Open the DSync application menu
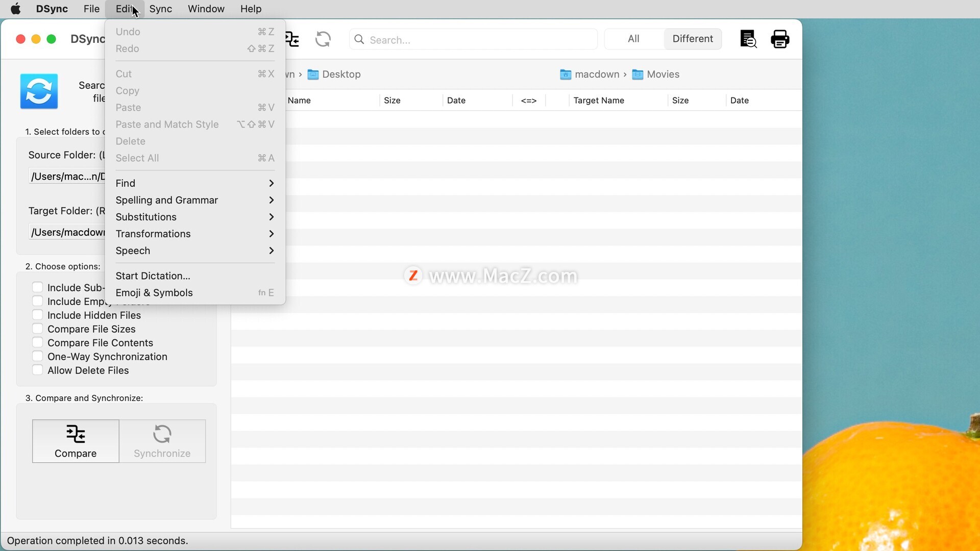Image resolution: width=980 pixels, height=551 pixels. 52,9
